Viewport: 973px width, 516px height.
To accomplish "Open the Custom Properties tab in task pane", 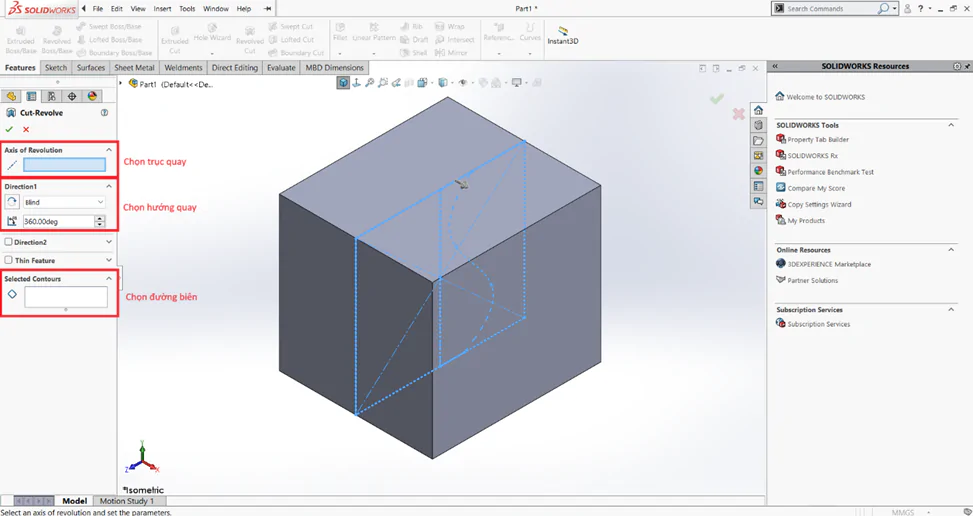I will click(x=758, y=186).
